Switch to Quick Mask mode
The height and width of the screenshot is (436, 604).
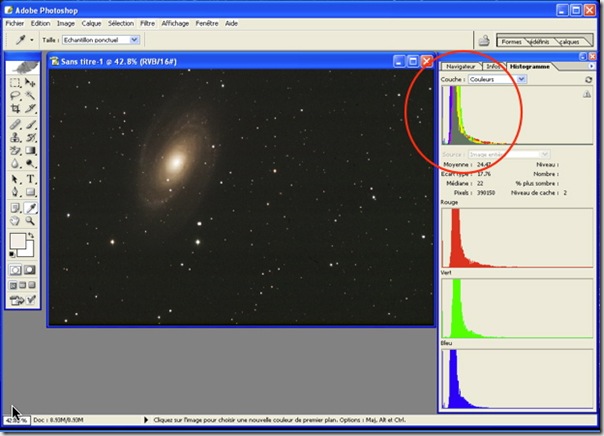point(31,270)
